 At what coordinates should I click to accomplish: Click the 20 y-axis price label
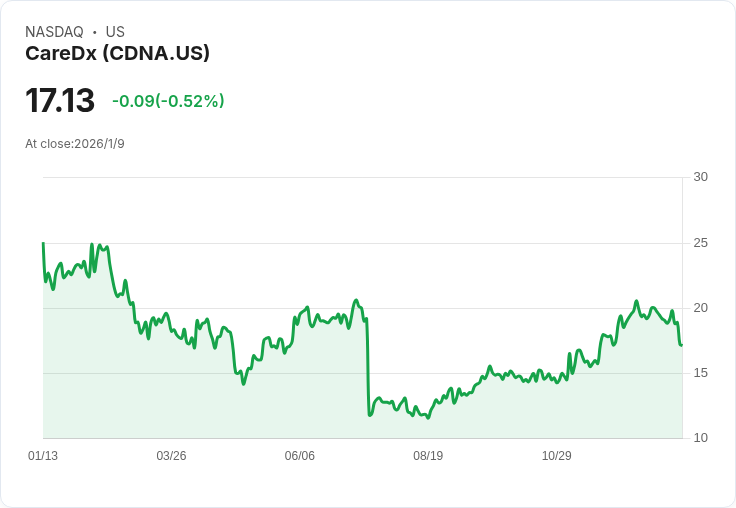(700, 308)
